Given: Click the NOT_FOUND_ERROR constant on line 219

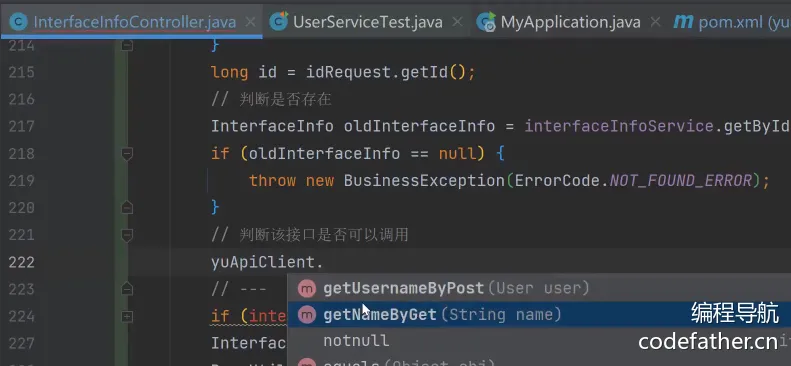Looking at the screenshot, I should click(x=681, y=180).
